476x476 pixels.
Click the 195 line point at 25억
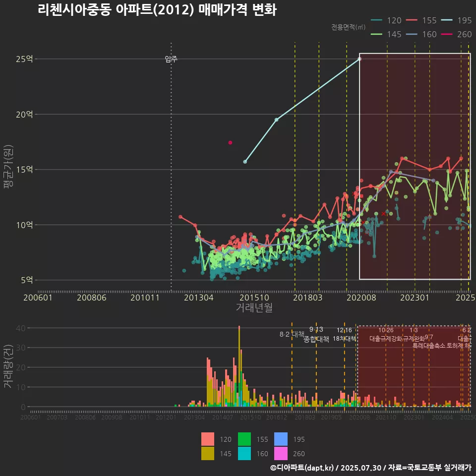pyautogui.click(x=359, y=59)
